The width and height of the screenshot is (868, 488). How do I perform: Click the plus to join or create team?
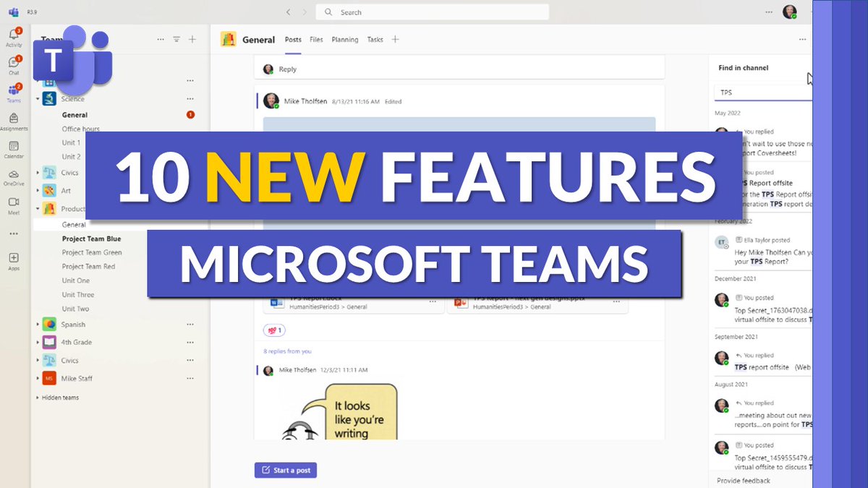click(192, 40)
